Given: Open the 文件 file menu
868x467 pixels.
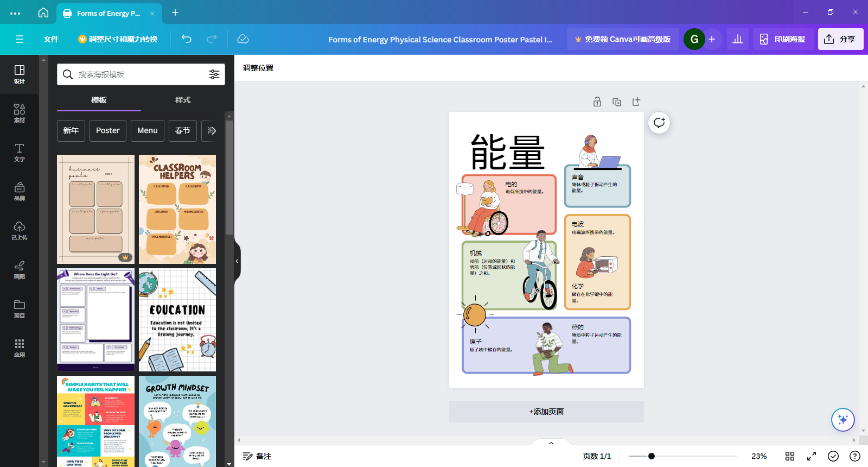Looking at the screenshot, I should 51,39.
